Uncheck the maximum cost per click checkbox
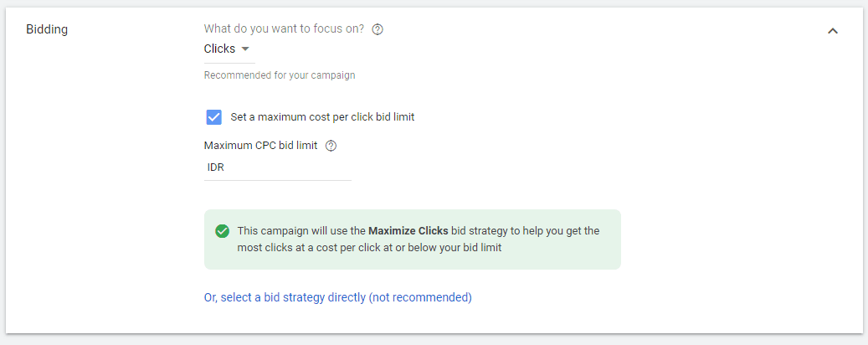This screenshot has width=868, height=345. click(213, 117)
